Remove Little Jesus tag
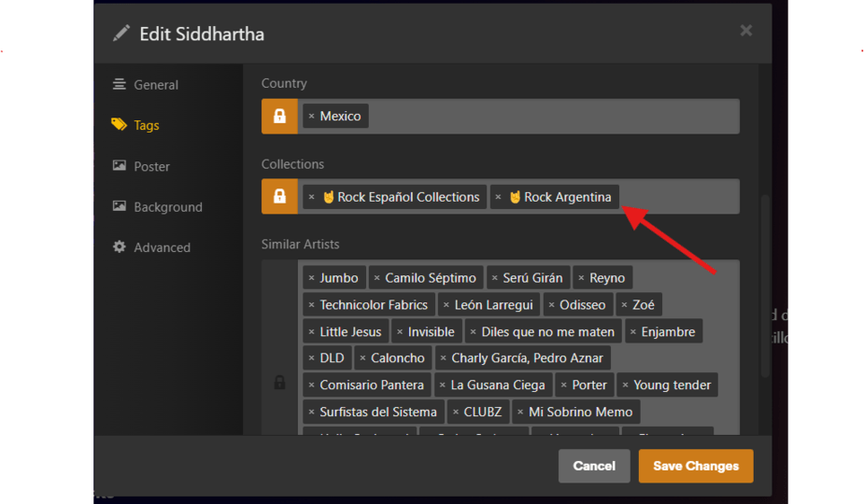This screenshot has width=864, height=504. click(x=311, y=332)
